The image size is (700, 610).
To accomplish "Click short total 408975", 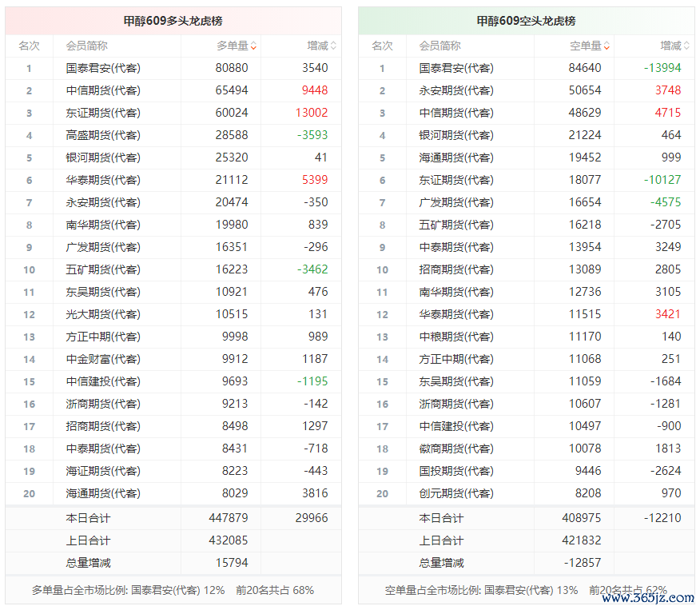I will point(581,518).
